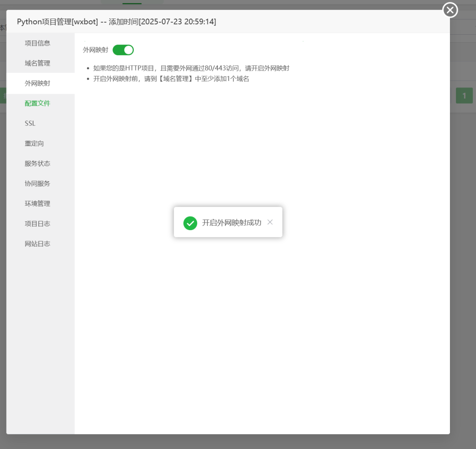Switch to the 域名管理 domain management section

37,63
